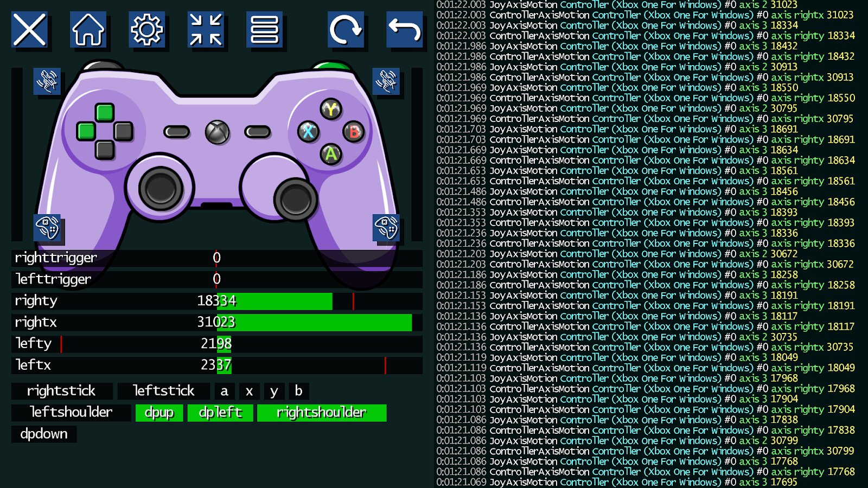Click the dpdown button label
The height and width of the screenshot is (488, 868).
[44, 433]
